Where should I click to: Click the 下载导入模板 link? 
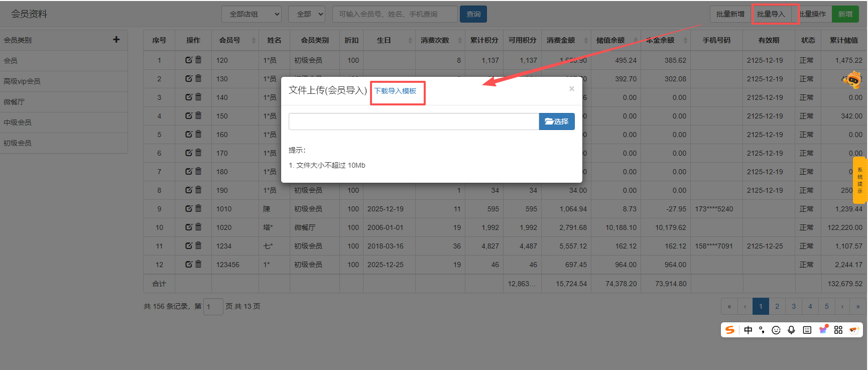(x=396, y=91)
